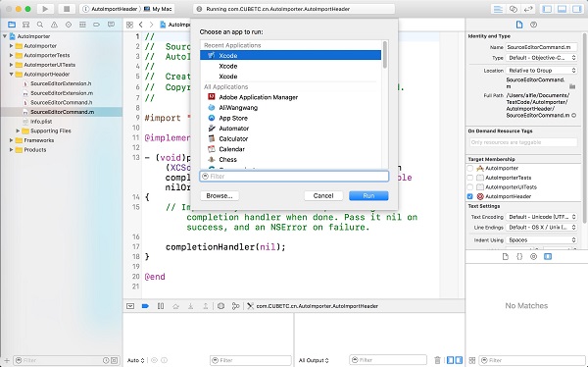588x367 pixels.
Task: Click the dialog Filter text field
Action: pos(294,177)
